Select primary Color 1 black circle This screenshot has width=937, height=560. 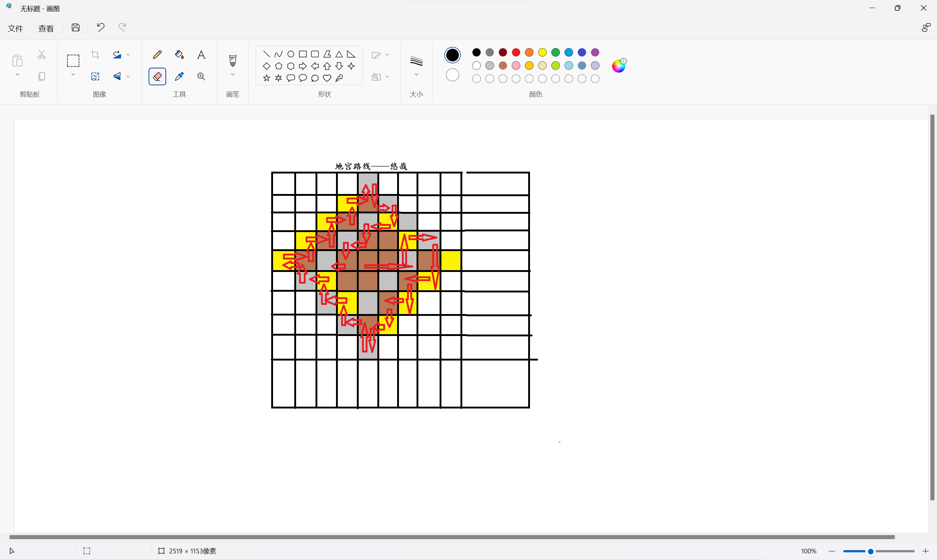click(452, 55)
